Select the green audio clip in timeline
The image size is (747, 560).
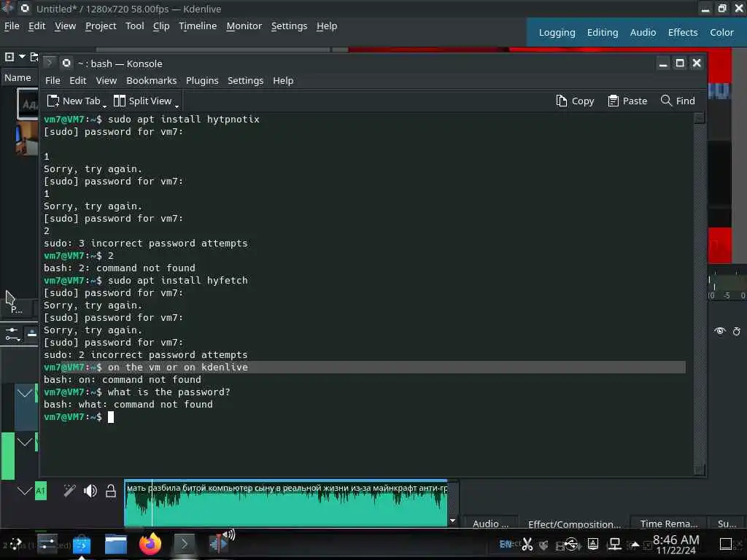pos(286,504)
